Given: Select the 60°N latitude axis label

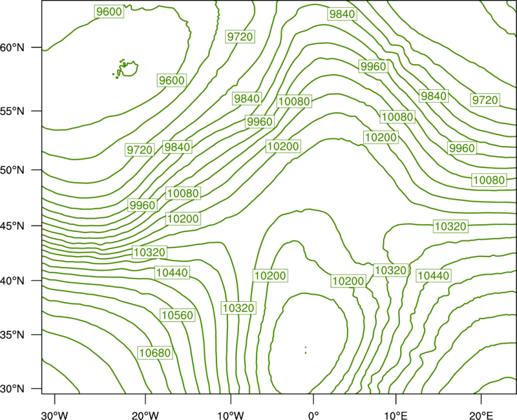Looking at the screenshot, I should pyautogui.click(x=12, y=47).
